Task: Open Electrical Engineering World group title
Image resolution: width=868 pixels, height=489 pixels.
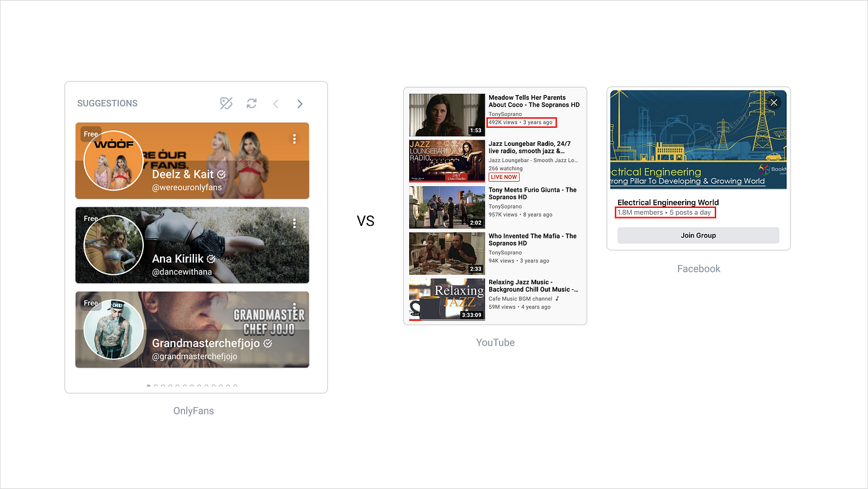Action: pyautogui.click(x=668, y=202)
